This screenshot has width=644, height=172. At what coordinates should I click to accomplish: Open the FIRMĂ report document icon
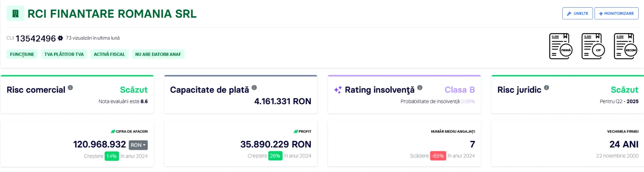560,46
